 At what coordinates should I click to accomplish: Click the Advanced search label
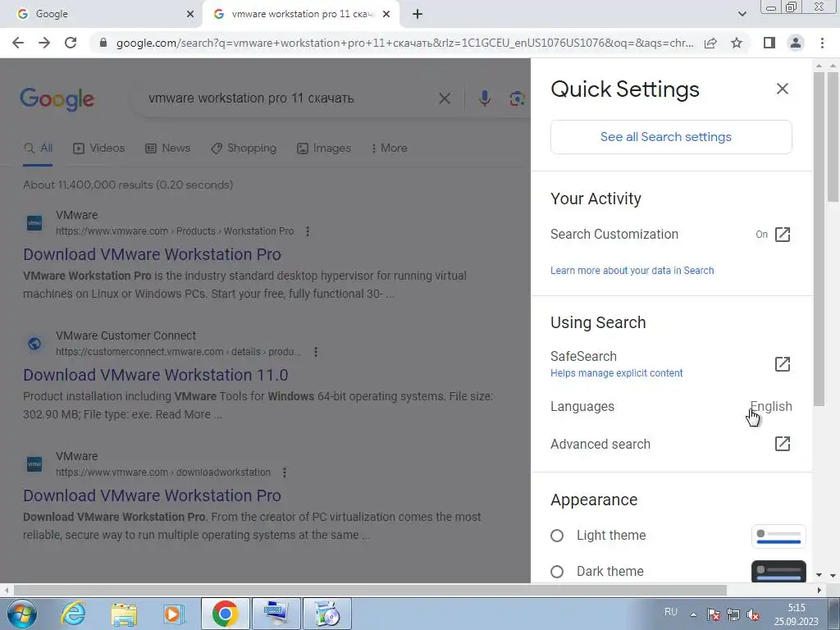600,444
